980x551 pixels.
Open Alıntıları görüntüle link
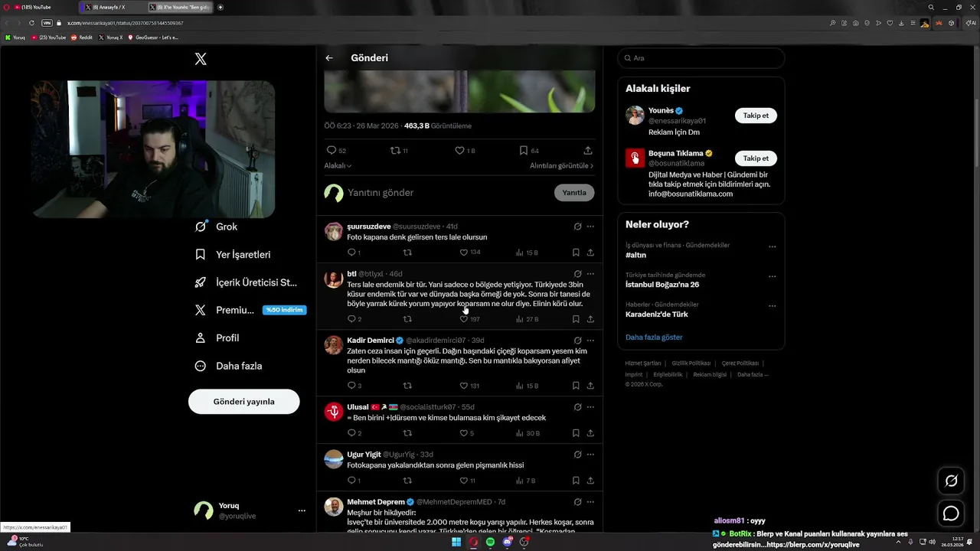tap(561, 165)
